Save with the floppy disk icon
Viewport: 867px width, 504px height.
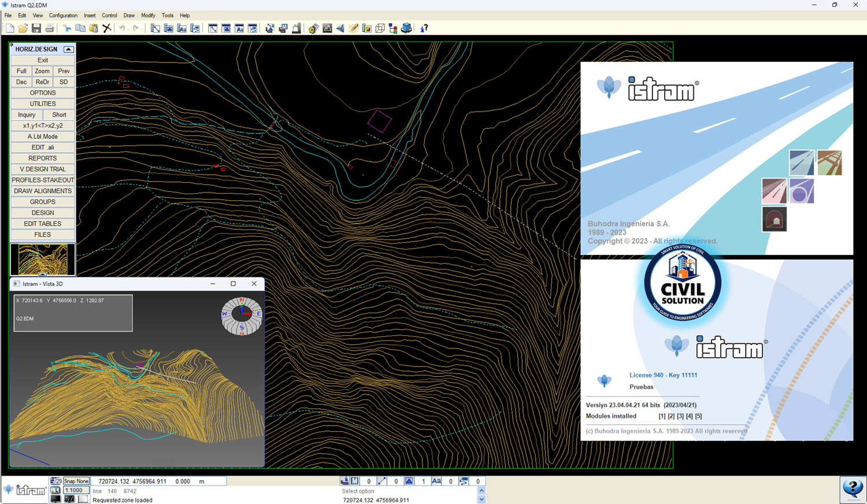[x=36, y=28]
